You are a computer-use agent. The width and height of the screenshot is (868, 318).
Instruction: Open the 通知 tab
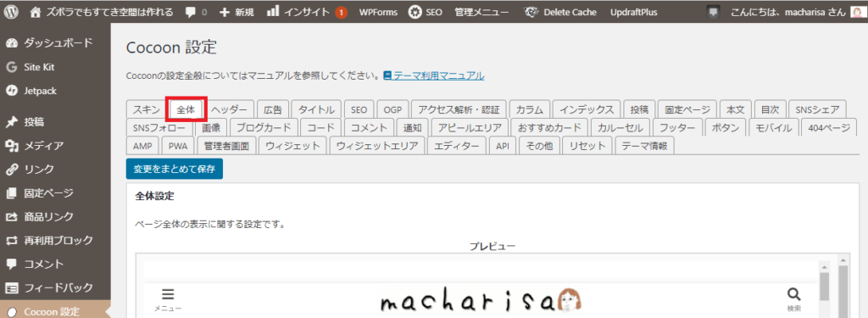(x=413, y=127)
